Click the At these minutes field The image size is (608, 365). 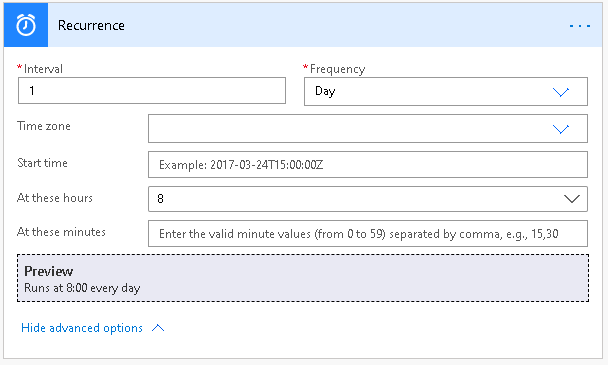[368, 234]
